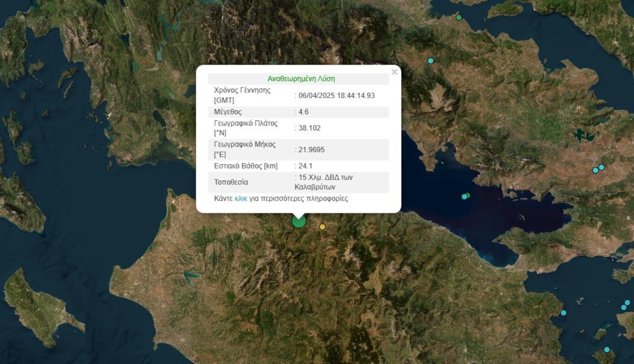Click the green marker near the top-center strait
Screen dimensions: 634x364
pyautogui.click(x=459, y=17)
